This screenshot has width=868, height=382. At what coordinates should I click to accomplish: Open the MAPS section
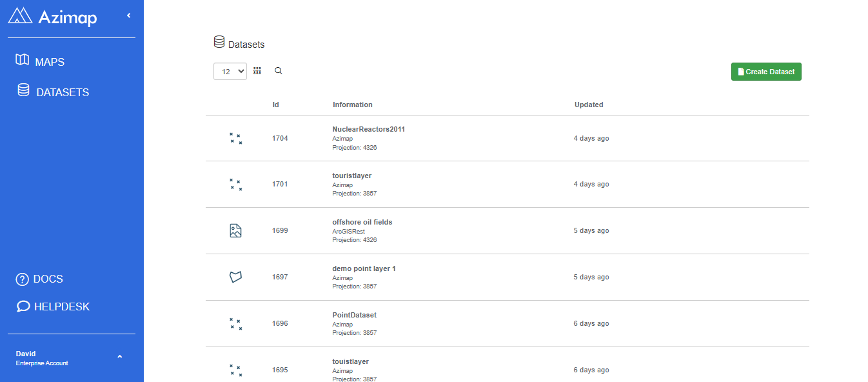pyautogui.click(x=40, y=61)
